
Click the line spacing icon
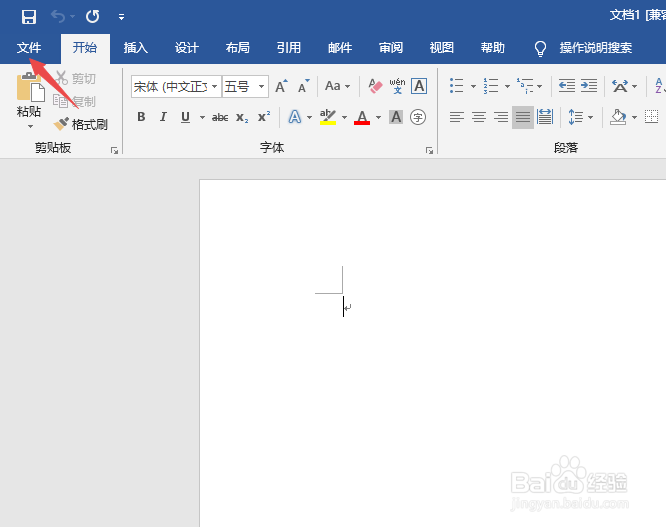point(576,117)
